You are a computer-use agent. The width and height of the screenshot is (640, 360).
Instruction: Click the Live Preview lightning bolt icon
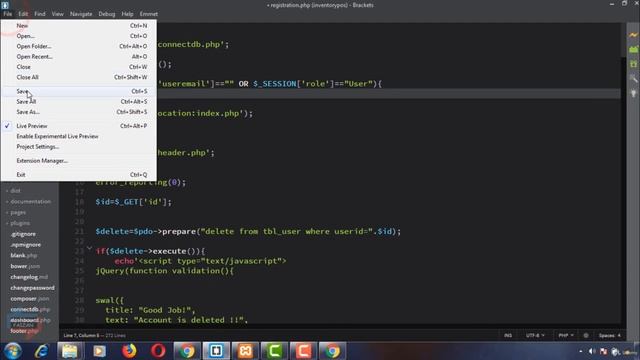(633, 36)
